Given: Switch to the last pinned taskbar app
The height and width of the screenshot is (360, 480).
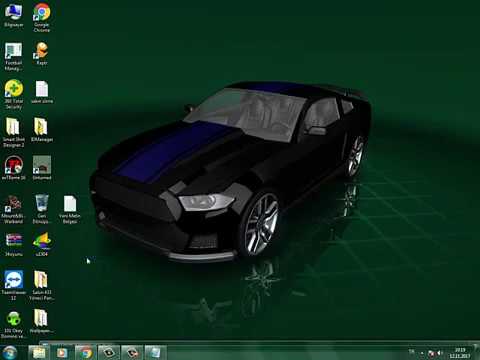Looking at the screenshot, I should 155,353.
